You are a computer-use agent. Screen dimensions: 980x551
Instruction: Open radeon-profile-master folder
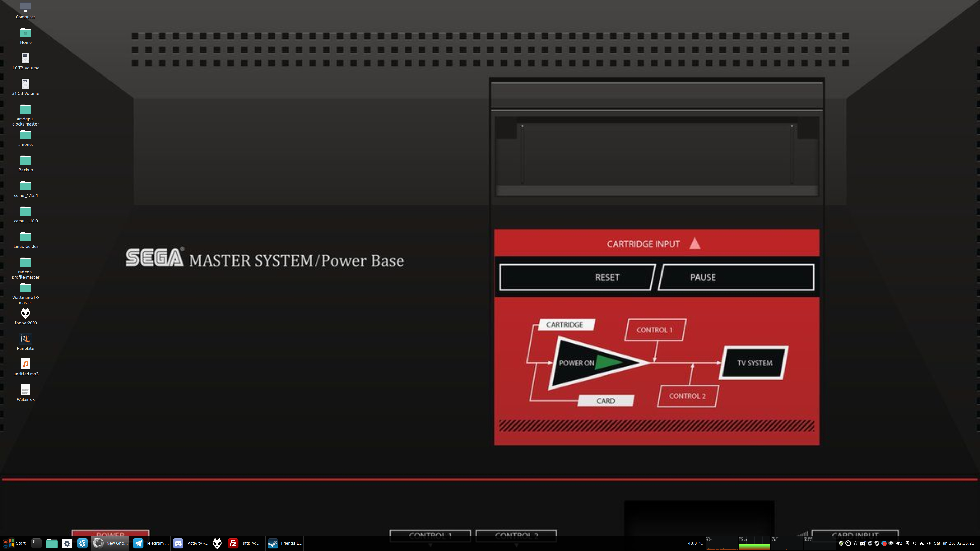tap(26, 268)
